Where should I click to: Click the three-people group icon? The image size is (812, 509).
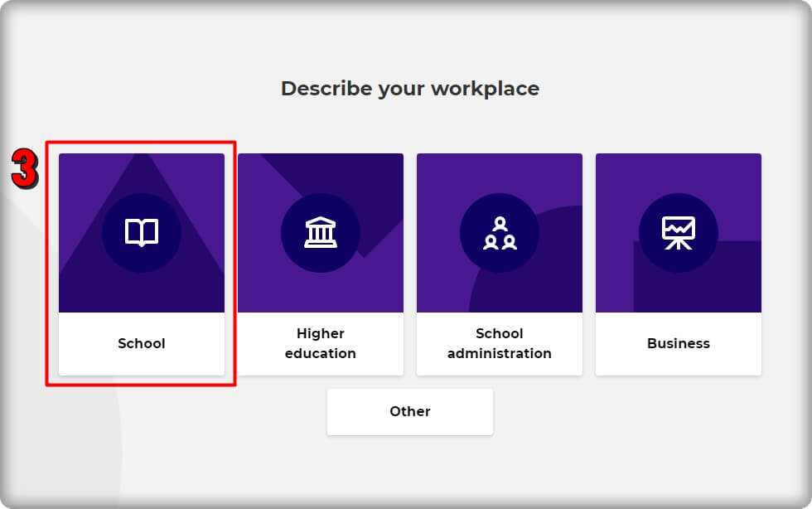coord(500,233)
